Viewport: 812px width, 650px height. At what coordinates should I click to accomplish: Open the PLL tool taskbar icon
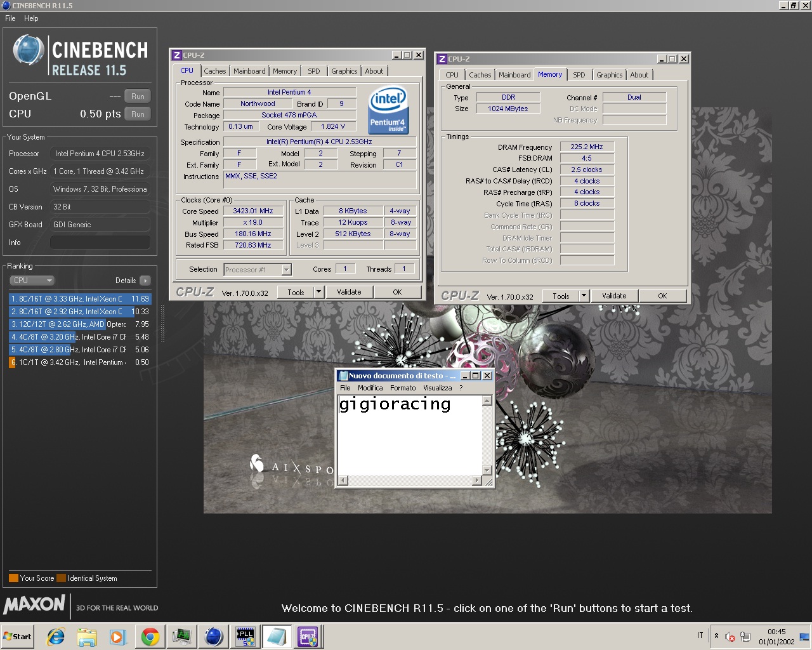click(245, 637)
